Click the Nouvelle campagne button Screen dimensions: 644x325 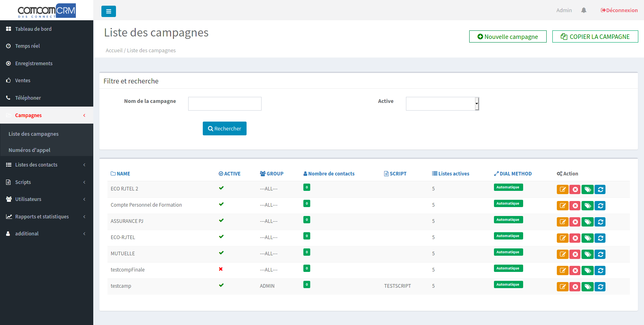pos(507,36)
